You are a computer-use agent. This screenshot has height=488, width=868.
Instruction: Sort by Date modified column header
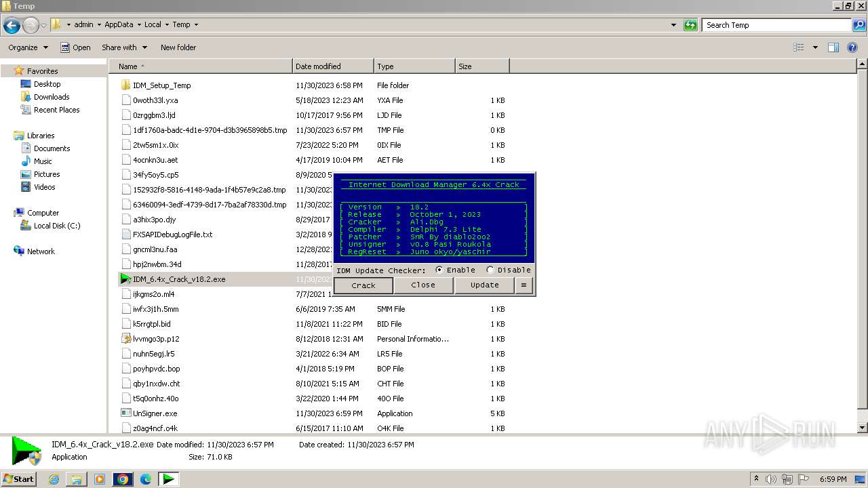(333, 66)
